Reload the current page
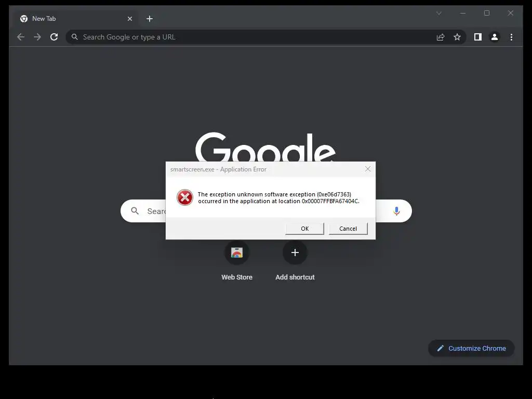The image size is (532, 399). [x=54, y=37]
